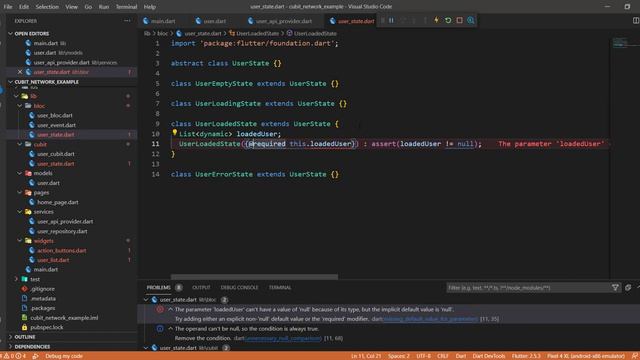Viewport: 640px width, 360px height.
Task: Stop debugging with the red square
Action: [x=460, y=20]
